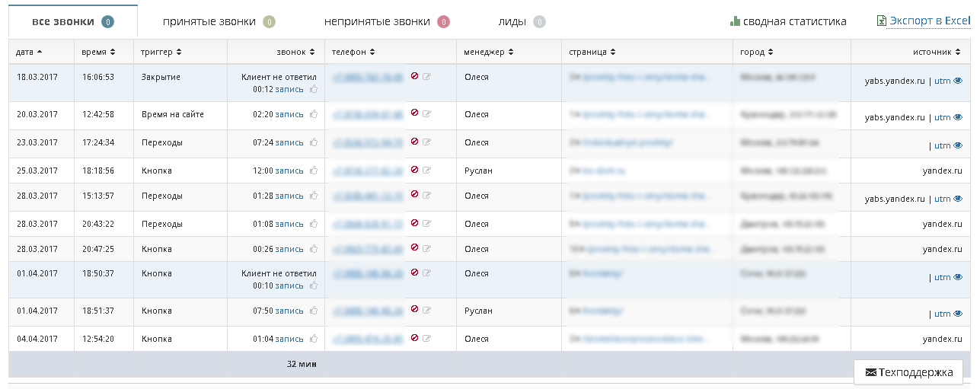Viewport: 980px width, 389px height.
Task: Click thumbs-up icon for the 20:47:25 call
Action: (x=314, y=249)
